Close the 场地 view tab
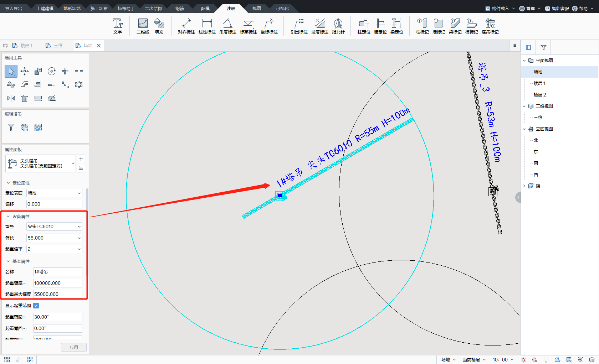The width and height of the screenshot is (599, 364). pyautogui.click(x=99, y=46)
